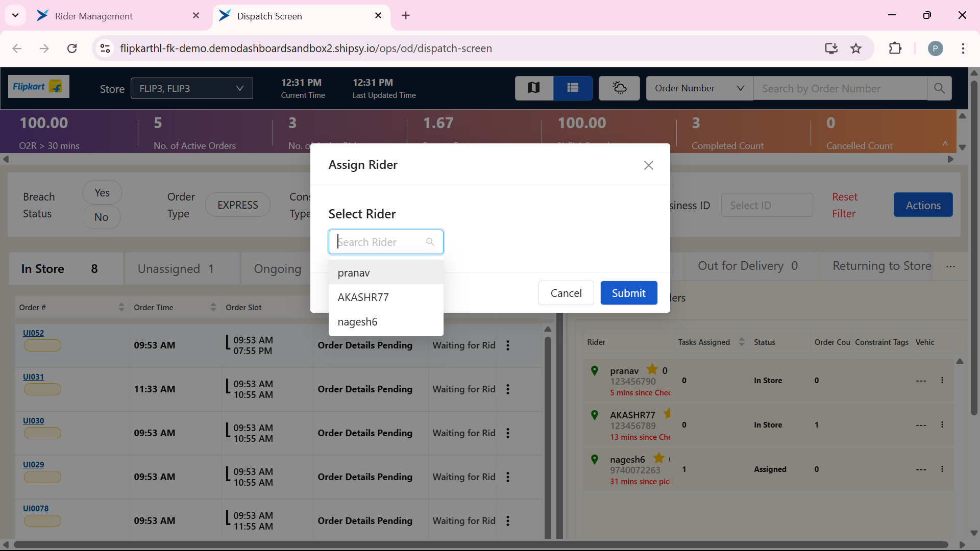
Task: Click Reset Filter link
Action: pyautogui.click(x=845, y=205)
